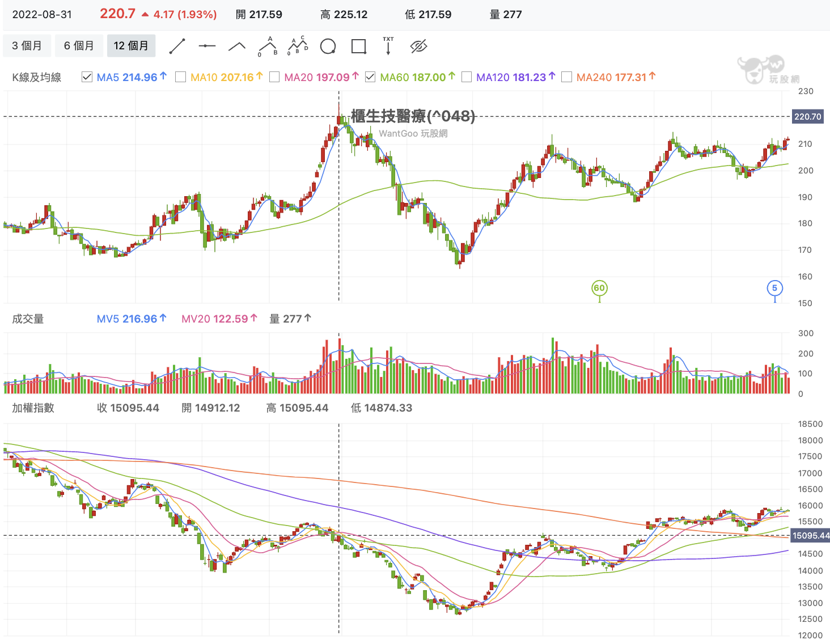This screenshot has height=644, width=830.
Task: Uncheck the MA5 moving average checkbox
Action: click(87, 77)
